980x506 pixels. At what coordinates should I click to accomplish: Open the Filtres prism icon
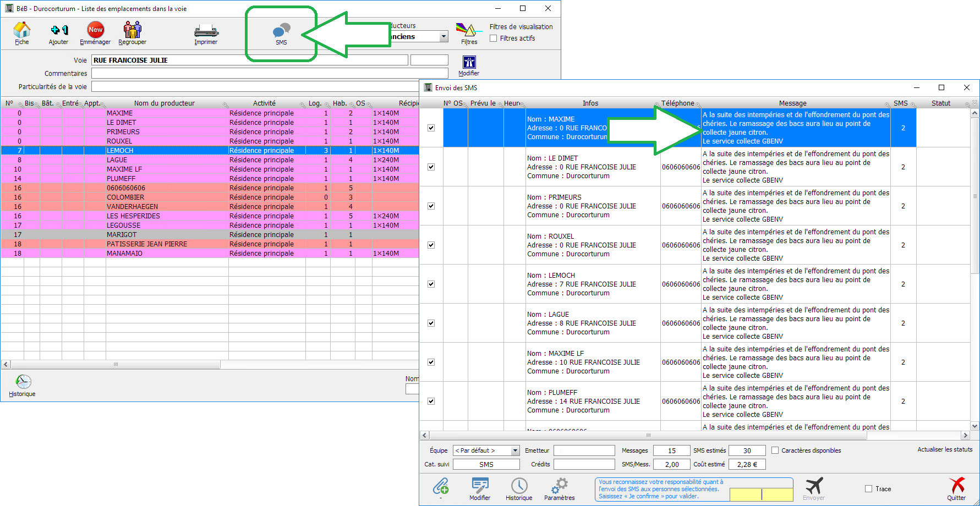coord(469,32)
